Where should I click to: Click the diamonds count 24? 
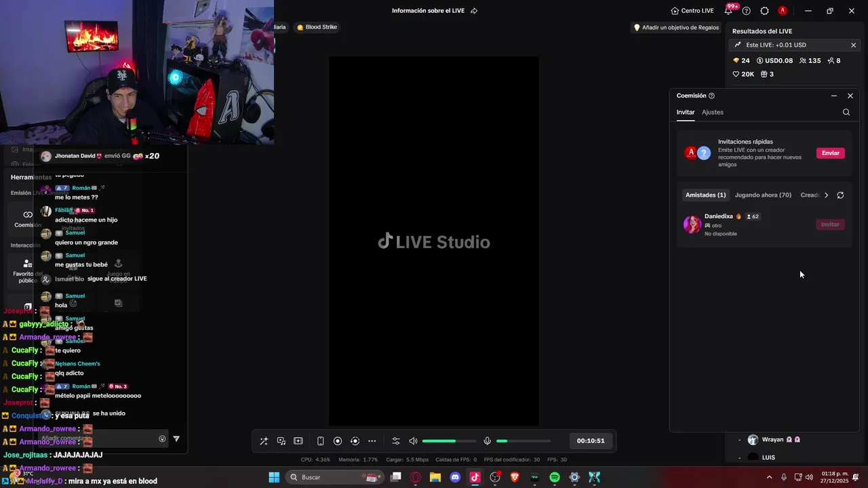741,60
